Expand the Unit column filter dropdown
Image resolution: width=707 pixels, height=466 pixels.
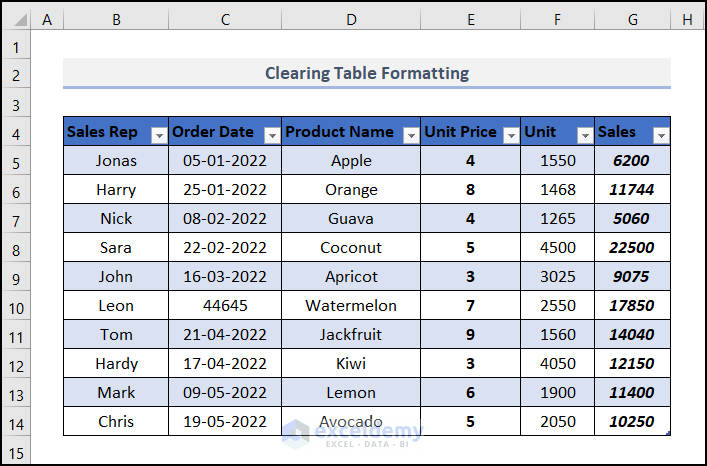tap(584, 134)
